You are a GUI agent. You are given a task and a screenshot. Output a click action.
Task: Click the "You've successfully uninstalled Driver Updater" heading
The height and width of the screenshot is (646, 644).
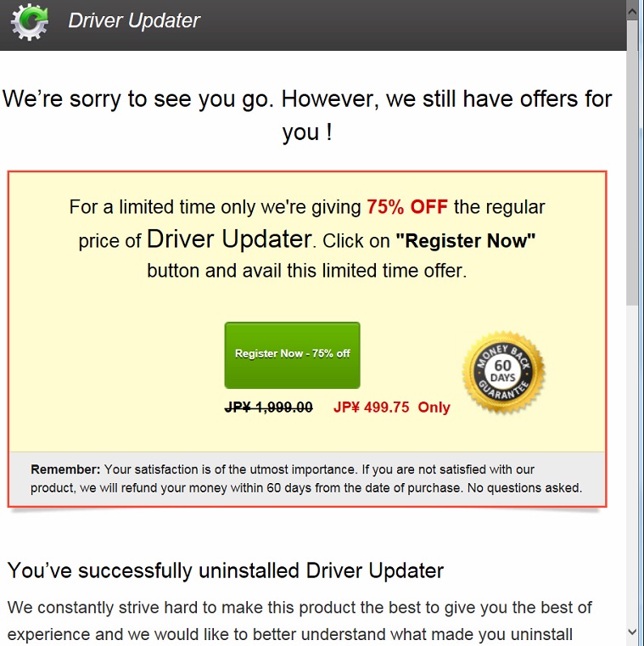(x=226, y=571)
